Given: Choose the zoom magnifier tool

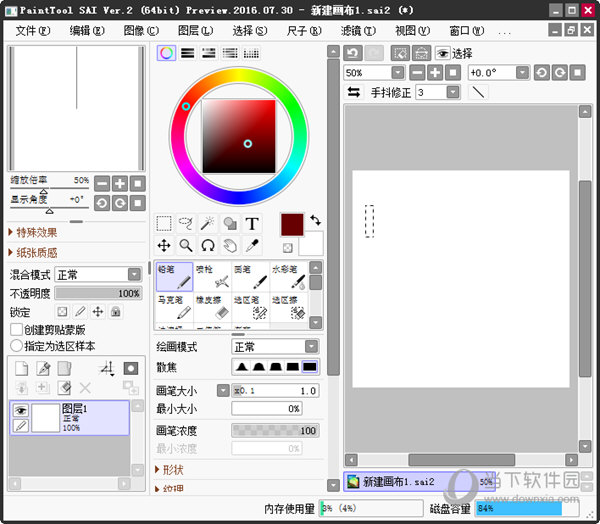Looking at the screenshot, I should coord(186,245).
